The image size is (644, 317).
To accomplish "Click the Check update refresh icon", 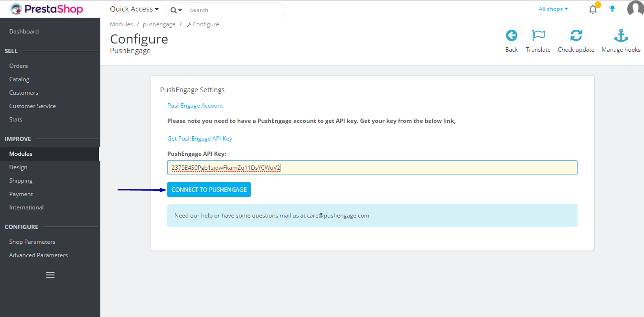I will pyautogui.click(x=576, y=35).
